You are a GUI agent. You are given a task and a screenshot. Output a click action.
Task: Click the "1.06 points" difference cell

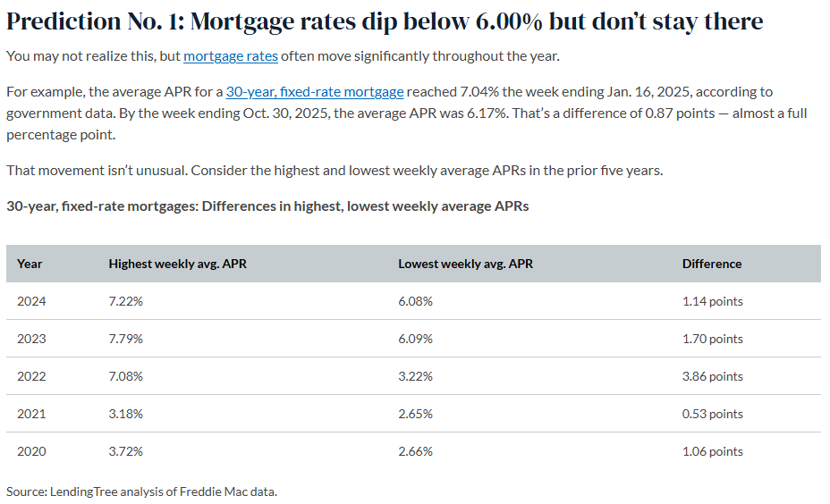pos(712,451)
